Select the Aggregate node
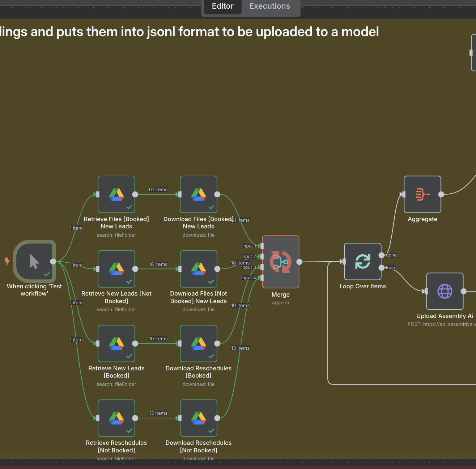This screenshot has width=476, height=469. tap(422, 194)
